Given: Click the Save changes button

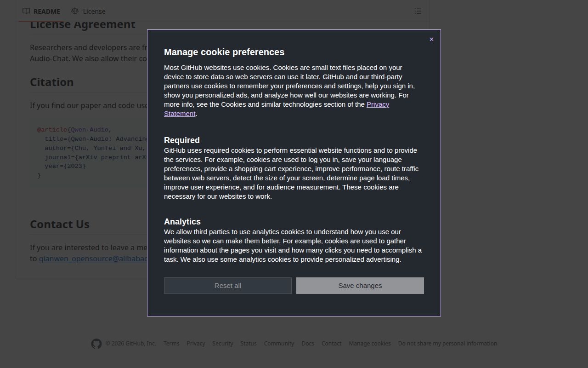Looking at the screenshot, I should click(x=360, y=286).
